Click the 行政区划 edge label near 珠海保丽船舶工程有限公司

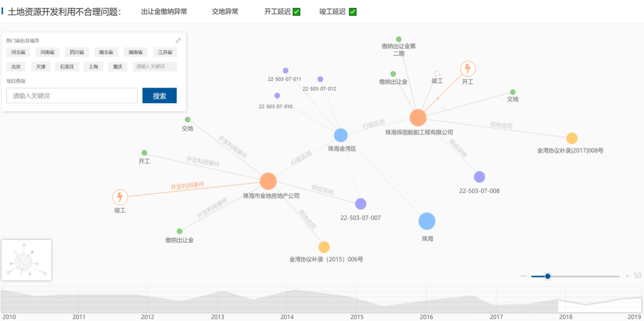(373, 124)
